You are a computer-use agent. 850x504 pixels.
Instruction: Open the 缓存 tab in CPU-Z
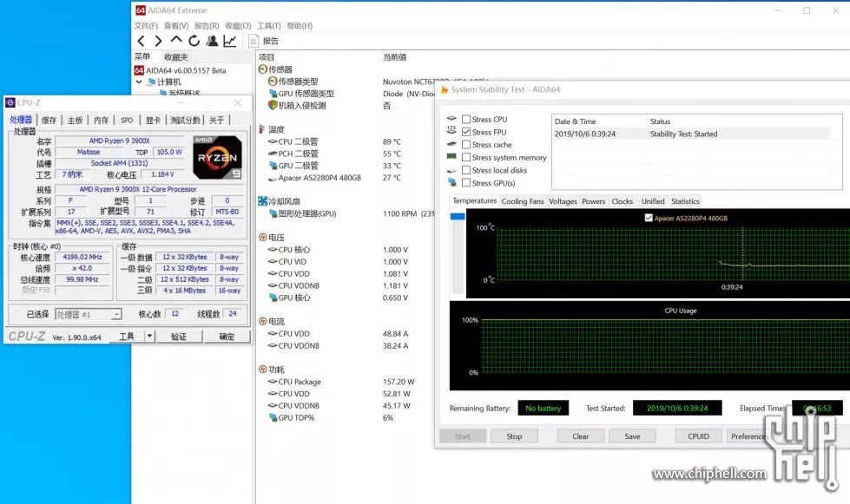pyautogui.click(x=49, y=121)
